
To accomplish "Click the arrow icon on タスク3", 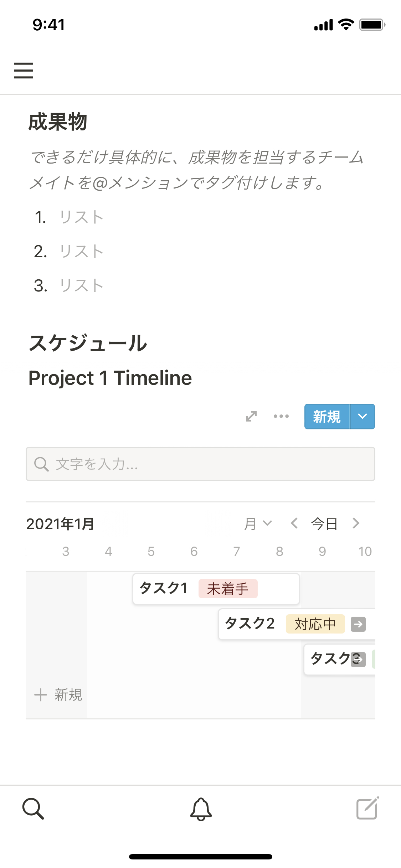I will [x=358, y=660].
